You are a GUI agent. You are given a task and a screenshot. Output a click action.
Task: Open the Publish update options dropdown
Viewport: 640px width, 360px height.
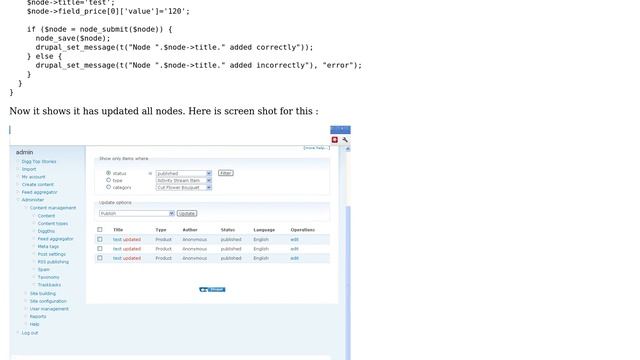(x=137, y=213)
